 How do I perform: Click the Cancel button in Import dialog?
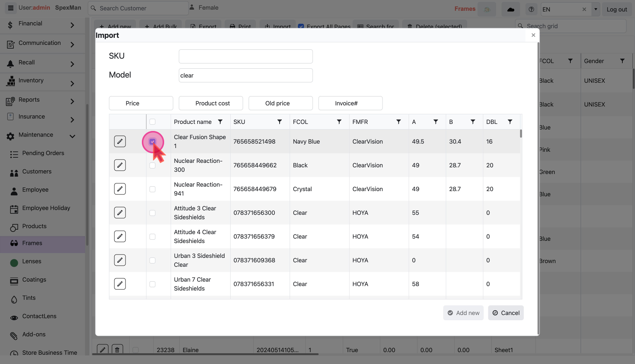pos(506,313)
